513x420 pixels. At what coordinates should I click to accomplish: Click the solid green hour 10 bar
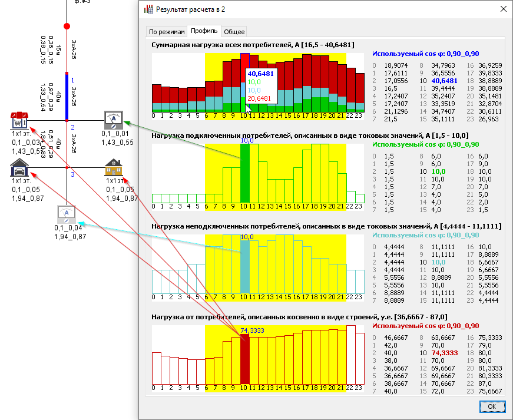pyautogui.click(x=245, y=173)
